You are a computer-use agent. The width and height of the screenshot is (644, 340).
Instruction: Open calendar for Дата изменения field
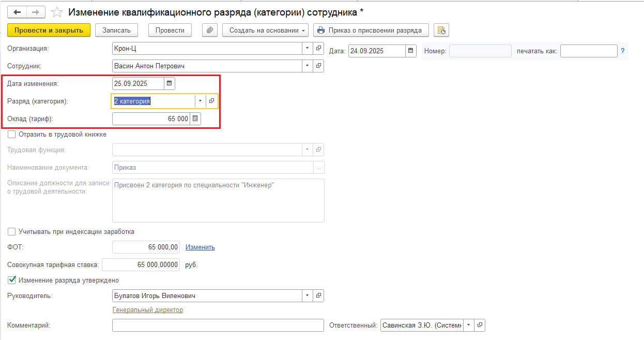point(169,83)
